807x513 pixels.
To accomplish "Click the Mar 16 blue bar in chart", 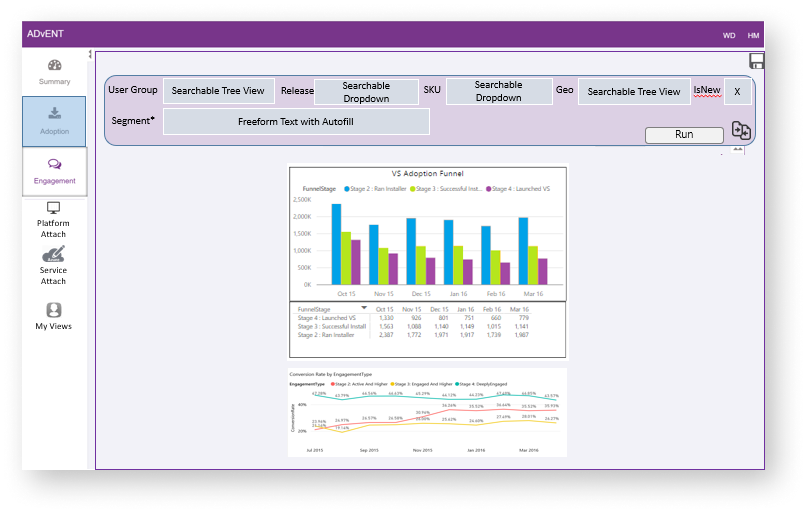I will click(x=523, y=251).
